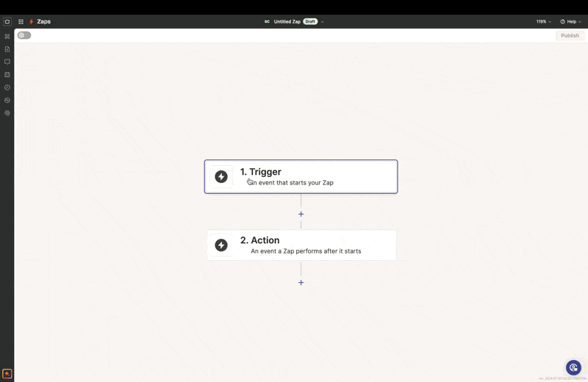The width and height of the screenshot is (588, 382).
Task: Click 'An event a Zap performs after it starts'
Action: (306, 251)
